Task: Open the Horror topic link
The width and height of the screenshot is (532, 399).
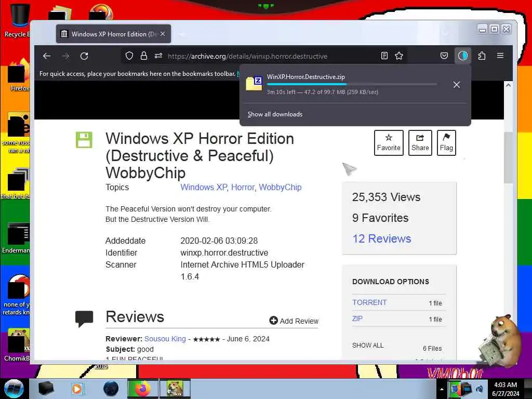Action: [x=243, y=187]
